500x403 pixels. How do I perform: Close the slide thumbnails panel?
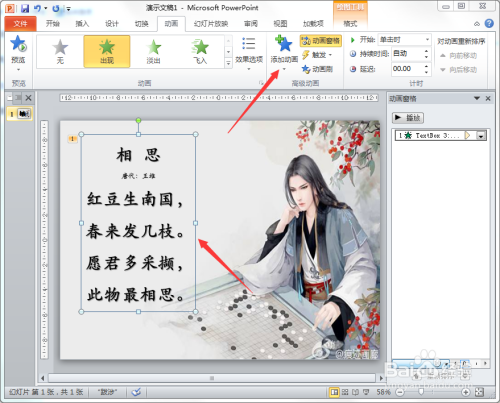coord(29,98)
